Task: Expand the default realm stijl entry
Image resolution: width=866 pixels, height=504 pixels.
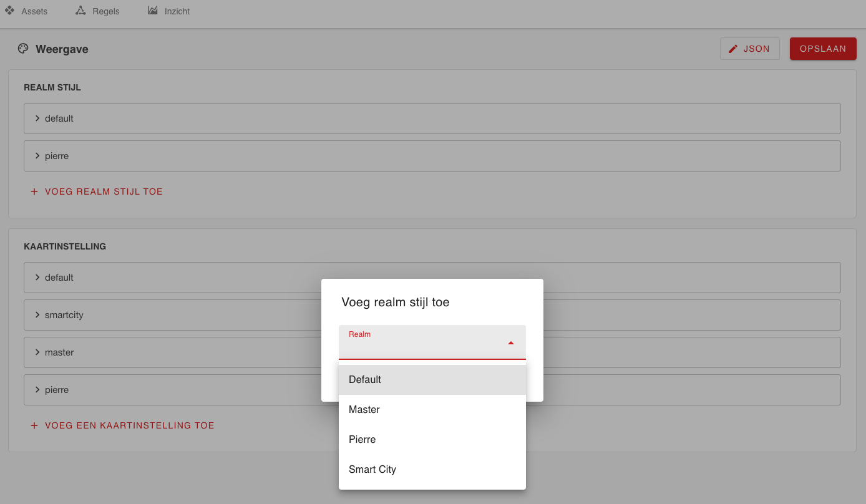Action: tap(37, 118)
